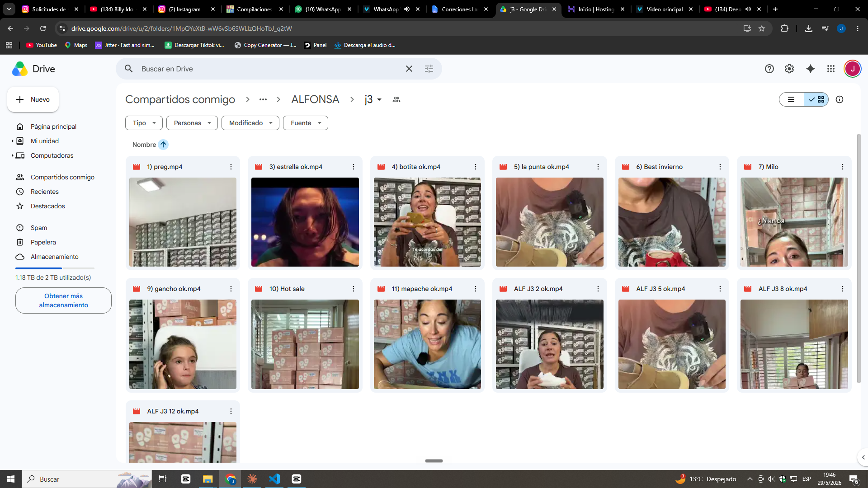Open File Explorer from the taskbar
The width and height of the screenshot is (868, 488).
tap(208, 479)
